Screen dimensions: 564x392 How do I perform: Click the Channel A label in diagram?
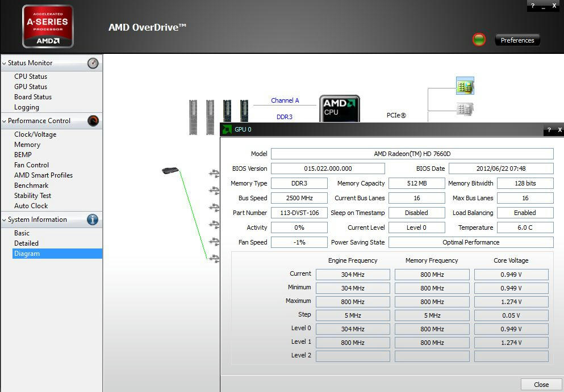(x=285, y=100)
